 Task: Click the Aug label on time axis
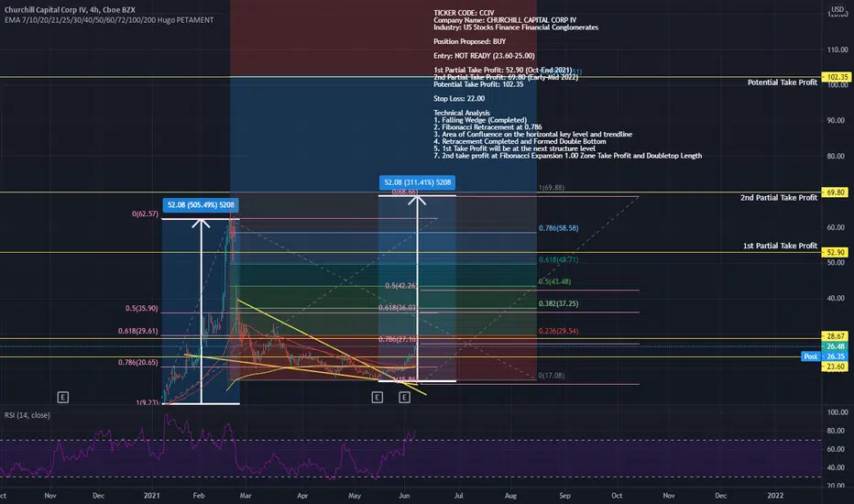[510, 495]
